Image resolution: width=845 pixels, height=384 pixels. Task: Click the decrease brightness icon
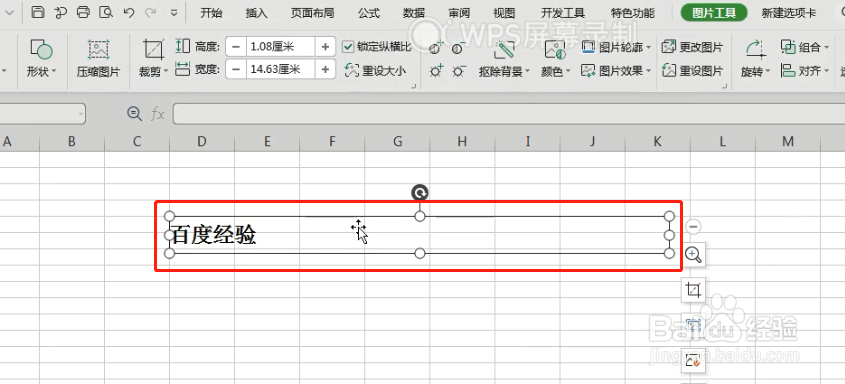tap(459, 71)
